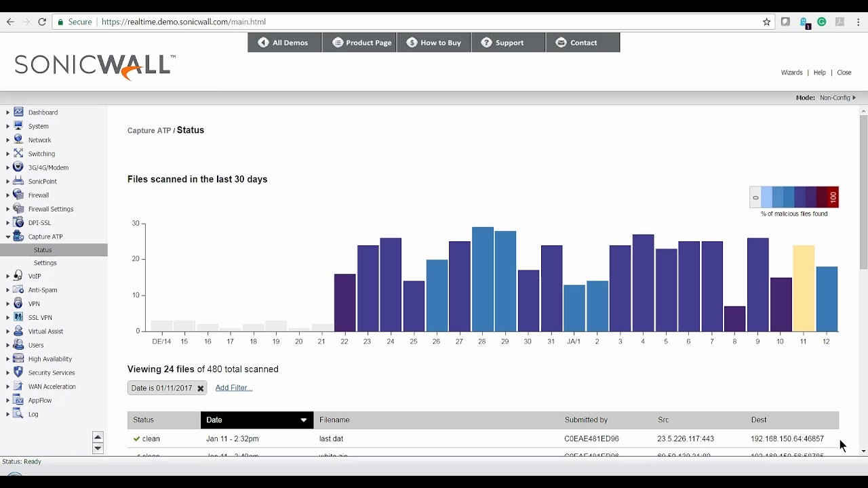Click the sidebar scroll down arrow
The image size is (868, 488).
pos(98,448)
